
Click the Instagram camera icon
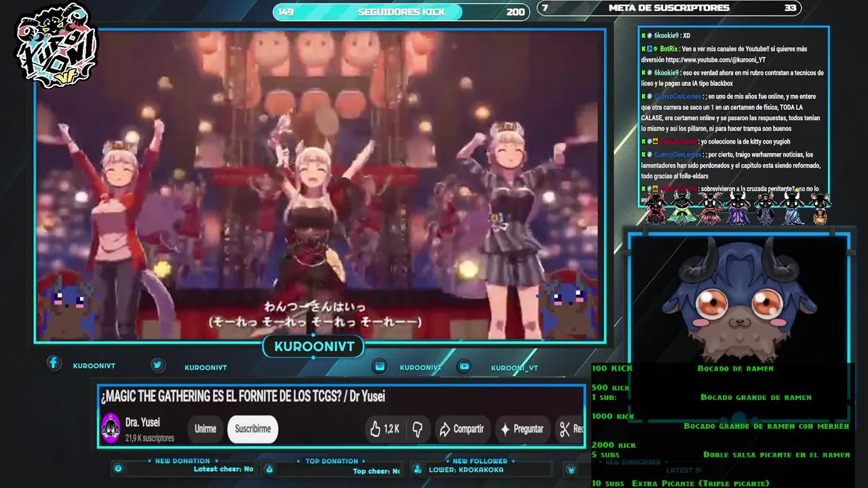tap(380, 366)
